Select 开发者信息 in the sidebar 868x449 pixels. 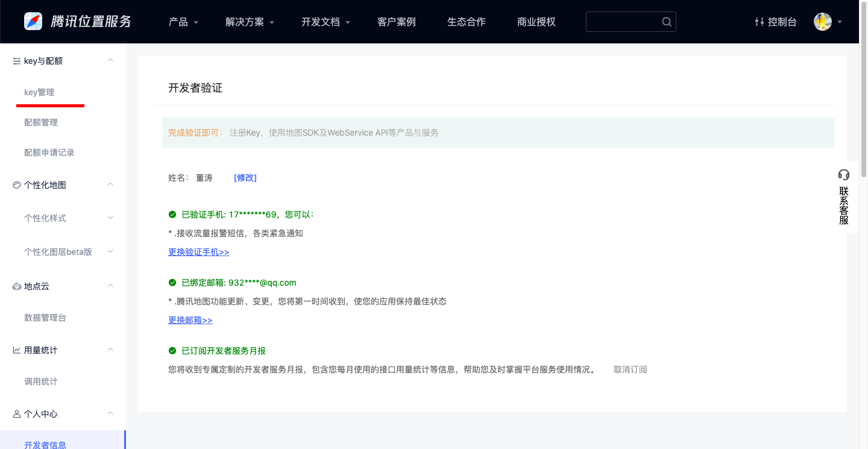[x=63, y=440]
